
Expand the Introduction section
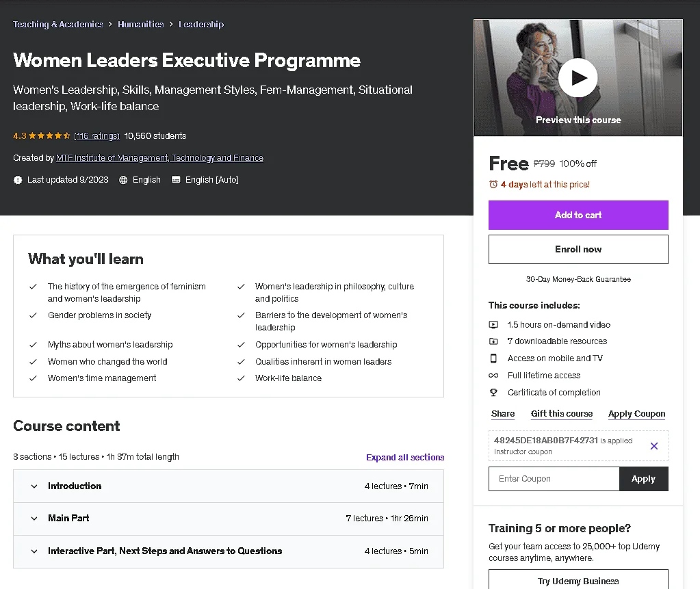[x=229, y=486]
